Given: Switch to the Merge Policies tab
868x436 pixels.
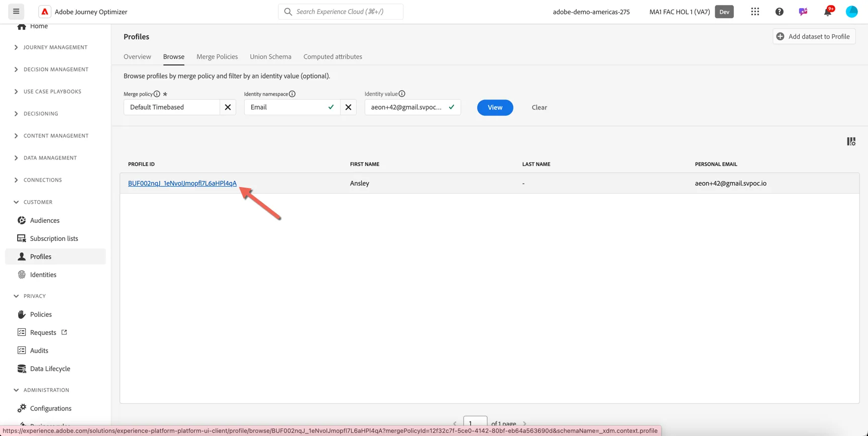Looking at the screenshot, I should point(217,57).
